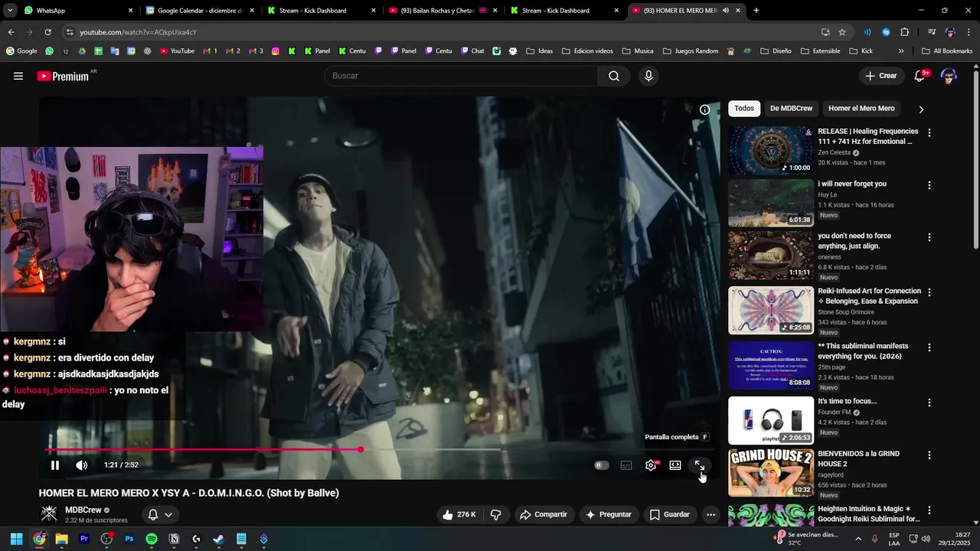Show video info card icon
This screenshot has width=980, height=551.
705,109
